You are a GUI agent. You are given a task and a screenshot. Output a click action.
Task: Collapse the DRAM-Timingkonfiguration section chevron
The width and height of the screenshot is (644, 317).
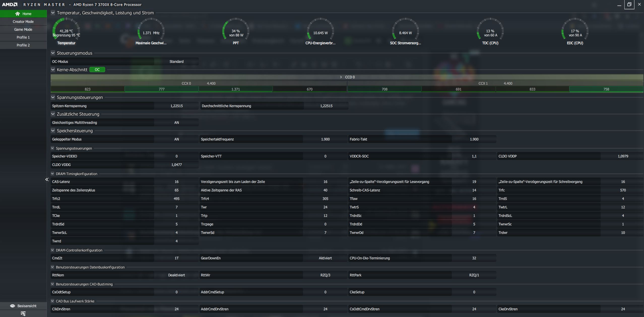52,174
